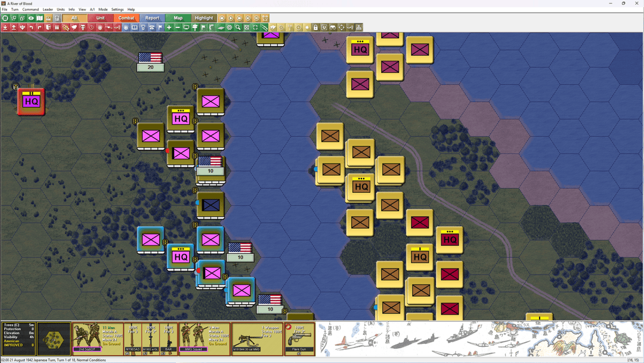Click the American flag objective marked 20
Viewport: 644px width, 363px height.
pos(150,61)
